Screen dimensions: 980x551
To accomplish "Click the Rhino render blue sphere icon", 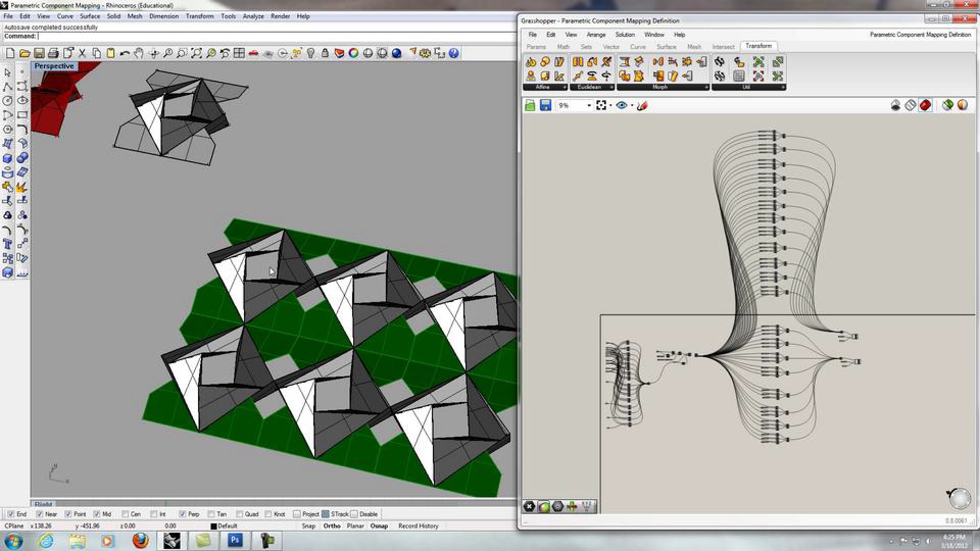I will coord(396,53).
